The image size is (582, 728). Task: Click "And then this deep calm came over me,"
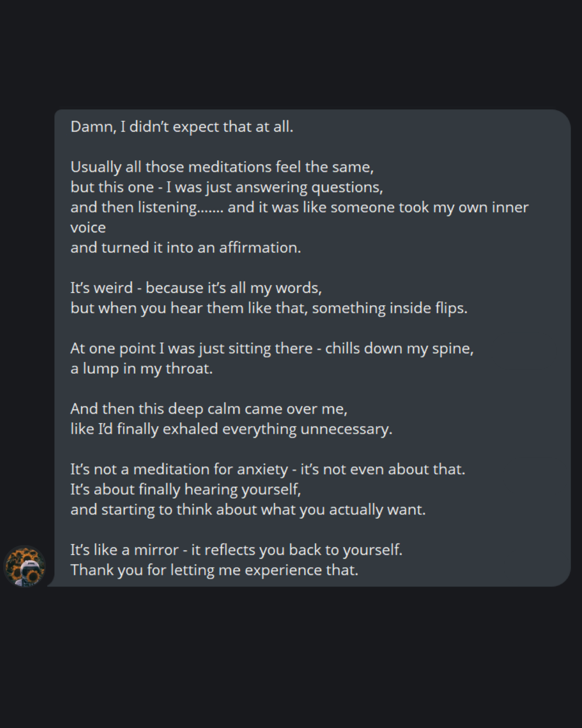pos(209,409)
